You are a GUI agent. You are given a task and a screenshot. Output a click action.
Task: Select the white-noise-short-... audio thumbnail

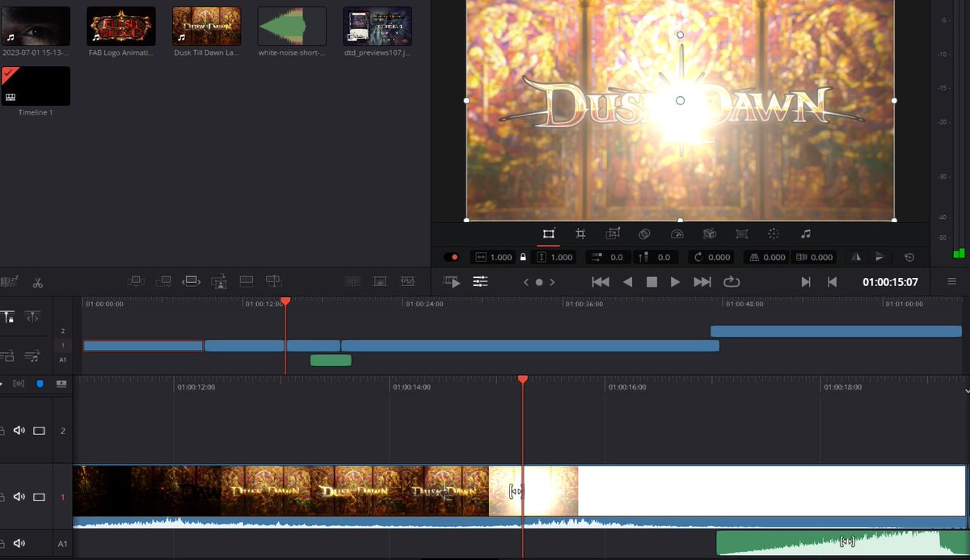292,26
